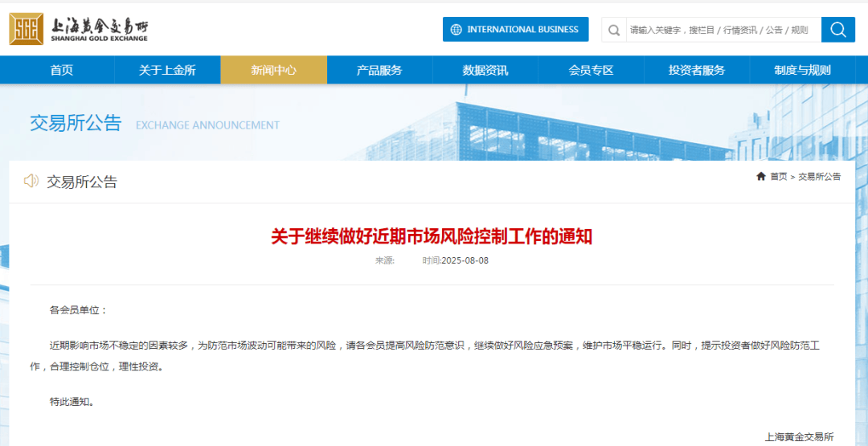Open the 制度与规则 menu
This screenshot has width=868, height=446.
803,70
